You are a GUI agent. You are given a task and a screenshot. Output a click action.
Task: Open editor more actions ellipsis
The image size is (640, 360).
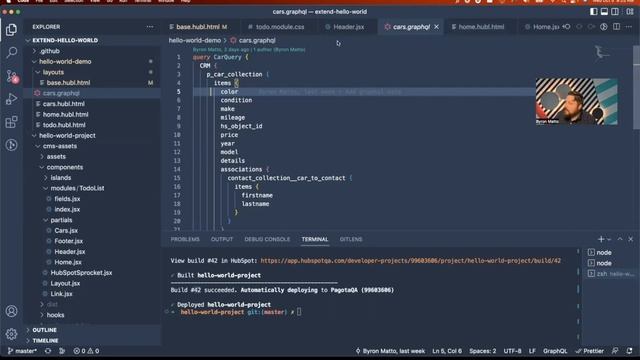629,27
